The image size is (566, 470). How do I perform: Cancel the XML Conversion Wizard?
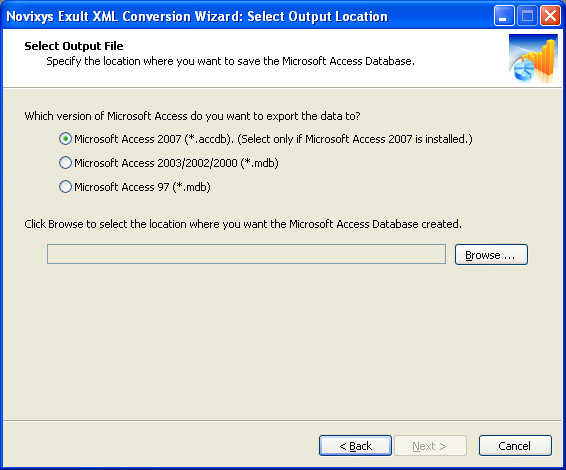515,446
